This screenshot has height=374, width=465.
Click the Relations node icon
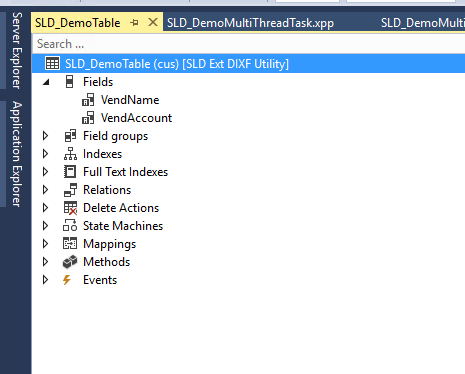[x=70, y=190]
